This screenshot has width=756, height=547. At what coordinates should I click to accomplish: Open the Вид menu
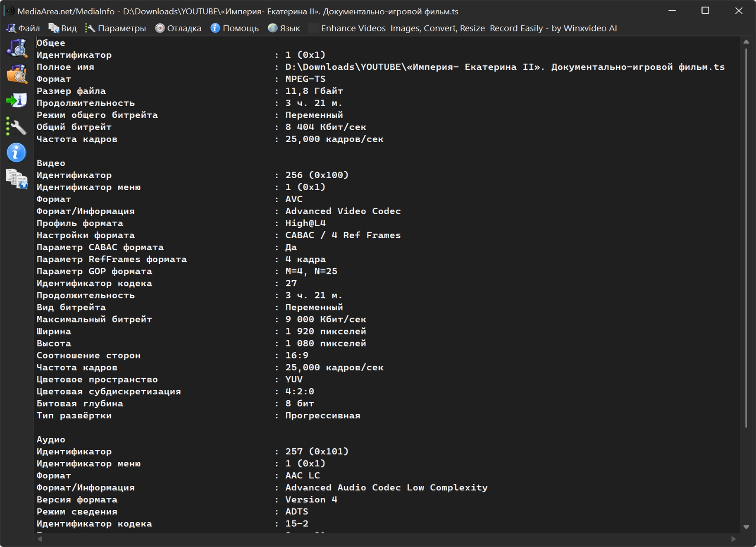[x=63, y=28]
